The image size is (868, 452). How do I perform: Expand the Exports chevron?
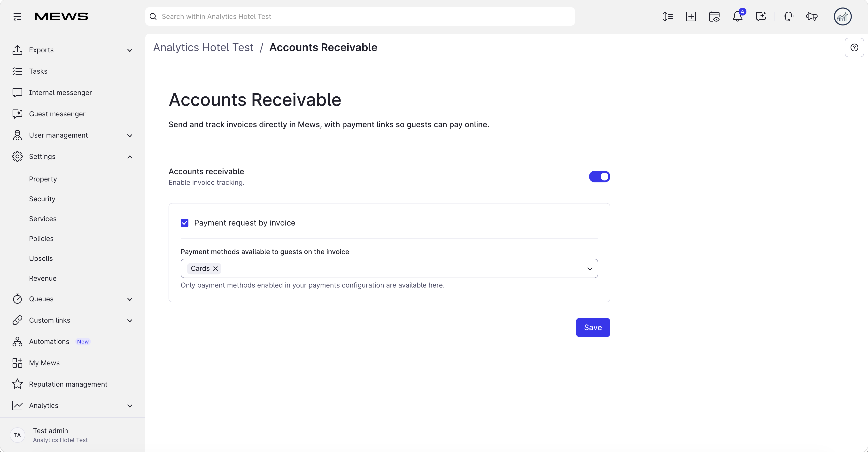click(130, 50)
